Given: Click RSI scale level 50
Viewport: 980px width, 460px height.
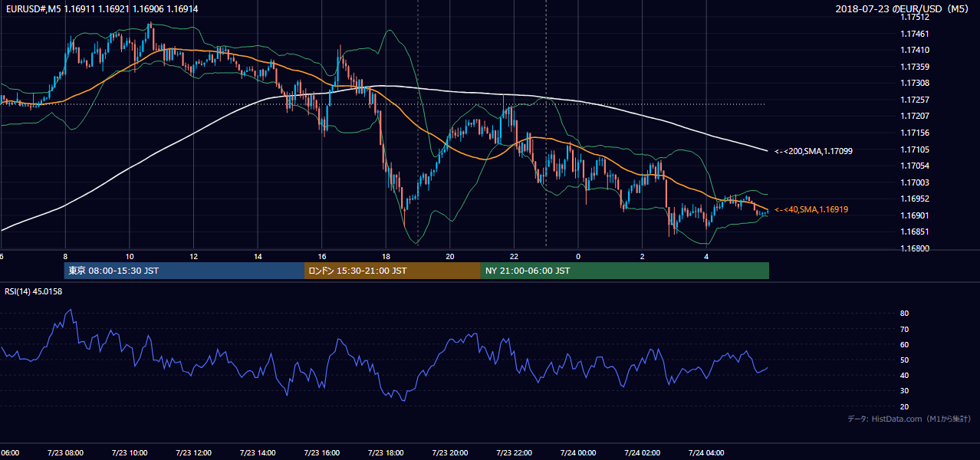Looking at the screenshot, I should pyautogui.click(x=905, y=360).
